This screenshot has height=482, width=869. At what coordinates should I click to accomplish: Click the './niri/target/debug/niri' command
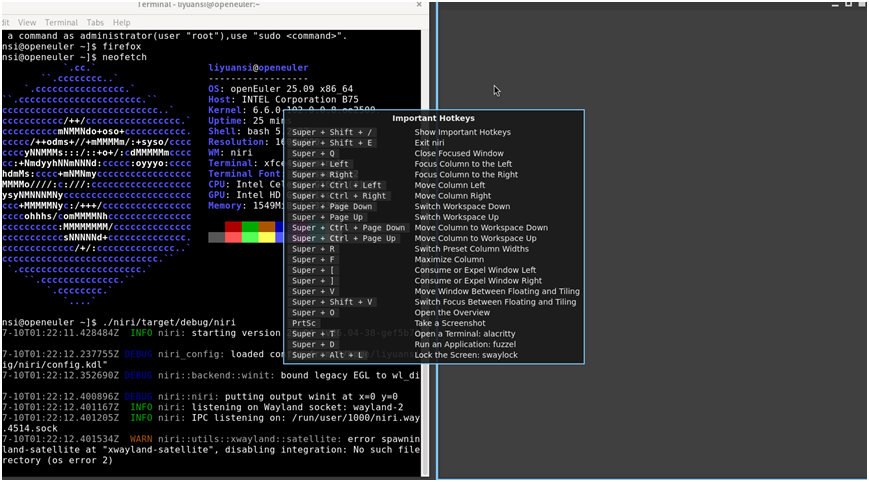[169, 322]
